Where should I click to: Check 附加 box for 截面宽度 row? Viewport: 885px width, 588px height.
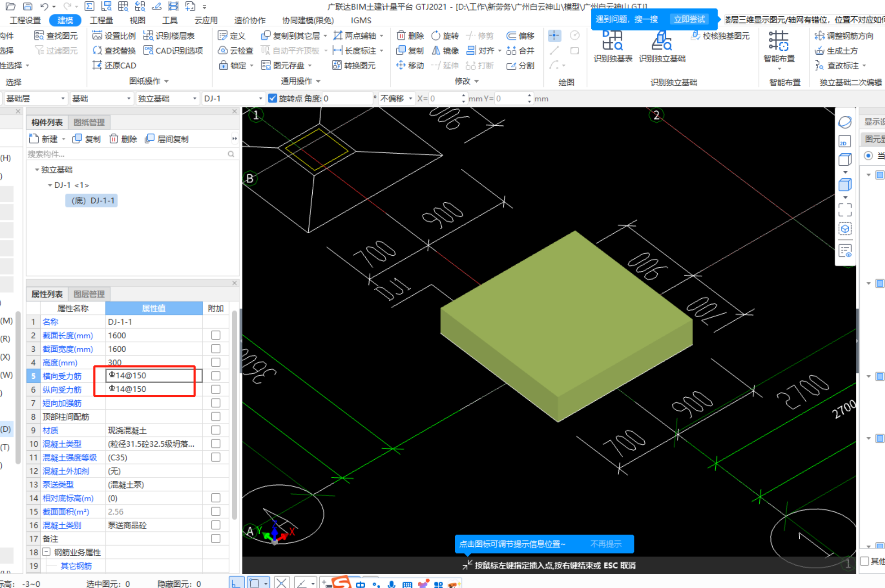[x=216, y=349]
